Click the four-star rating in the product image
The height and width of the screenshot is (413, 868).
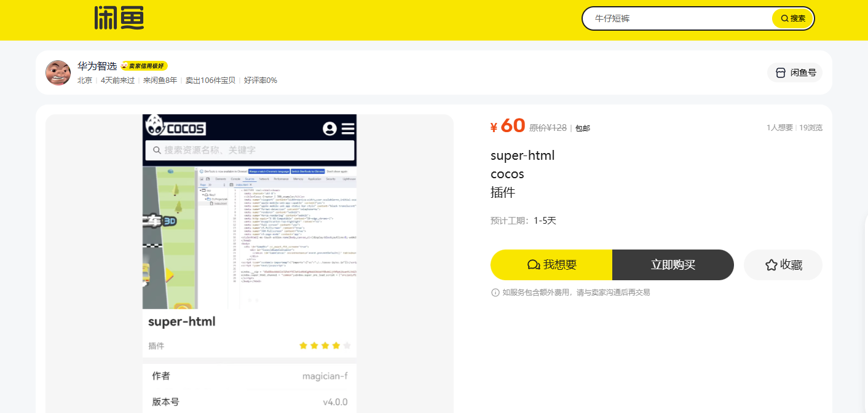coord(325,346)
